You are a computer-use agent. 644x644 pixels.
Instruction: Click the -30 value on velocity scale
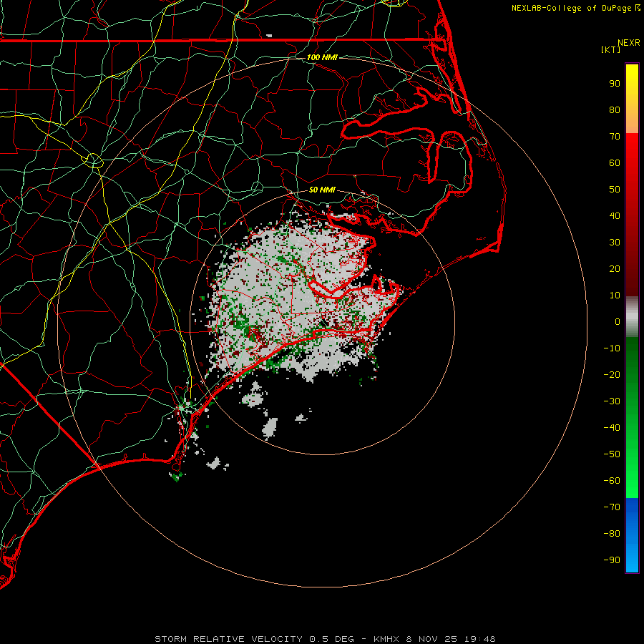click(x=612, y=401)
